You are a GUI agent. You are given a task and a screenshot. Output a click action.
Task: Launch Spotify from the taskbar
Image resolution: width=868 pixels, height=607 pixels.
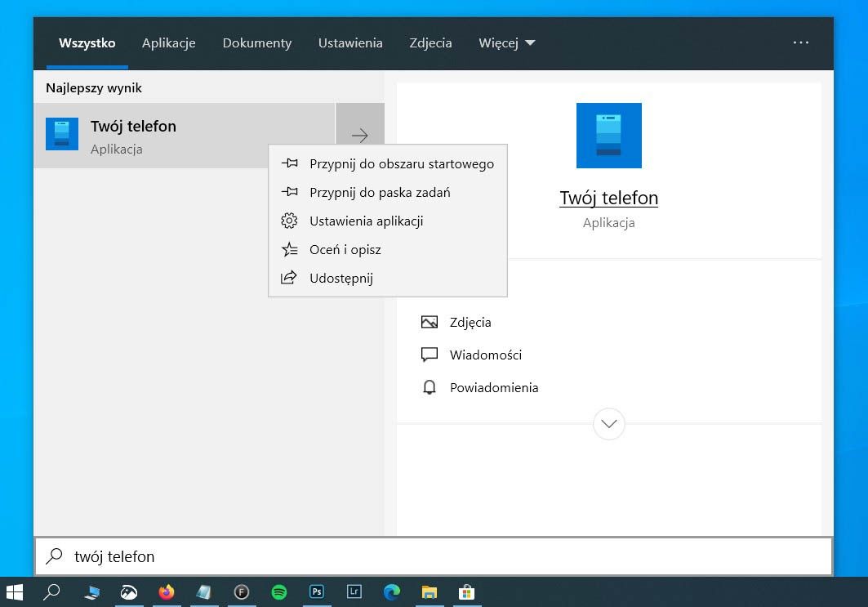(279, 592)
